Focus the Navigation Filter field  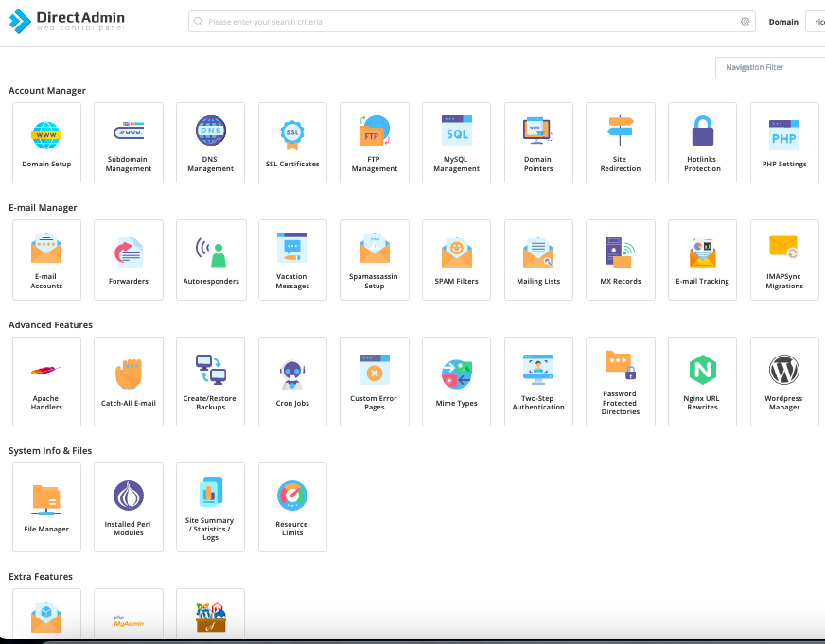pyautogui.click(x=770, y=67)
